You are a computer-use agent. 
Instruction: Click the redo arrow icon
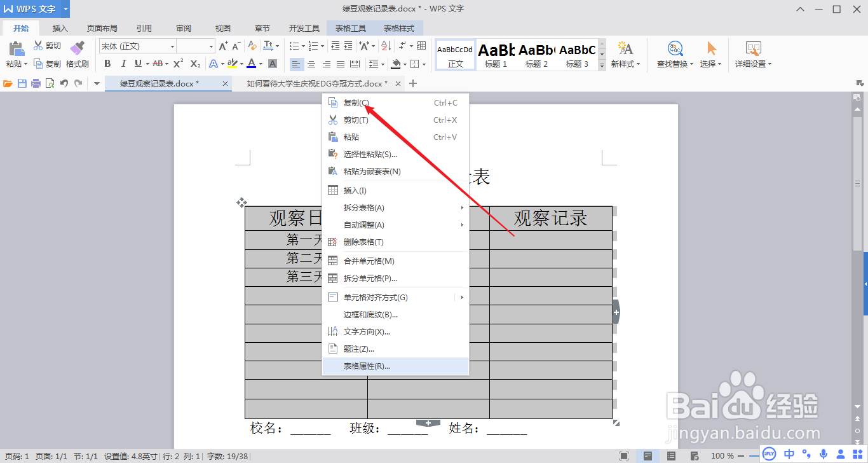coord(78,83)
